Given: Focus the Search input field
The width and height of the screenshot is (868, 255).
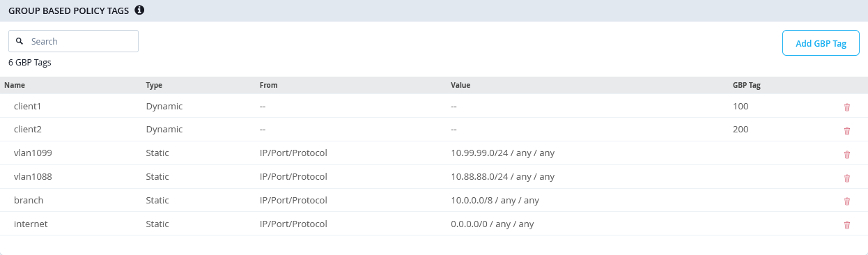Looking at the screenshot, I should (x=73, y=41).
